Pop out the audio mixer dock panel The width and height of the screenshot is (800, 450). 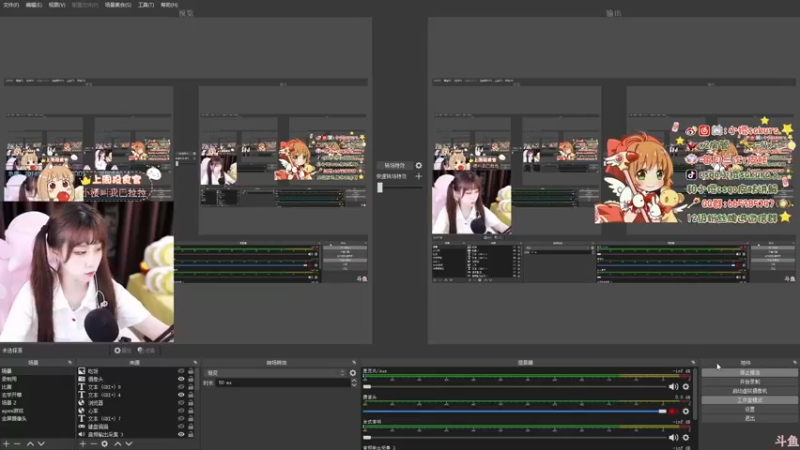(693, 362)
